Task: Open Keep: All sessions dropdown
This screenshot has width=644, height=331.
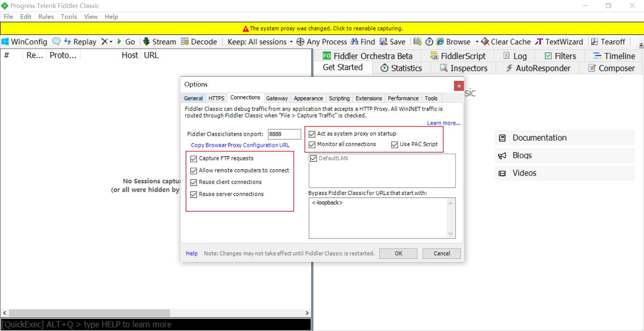Action: pyautogui.click(x=260, y=42)
